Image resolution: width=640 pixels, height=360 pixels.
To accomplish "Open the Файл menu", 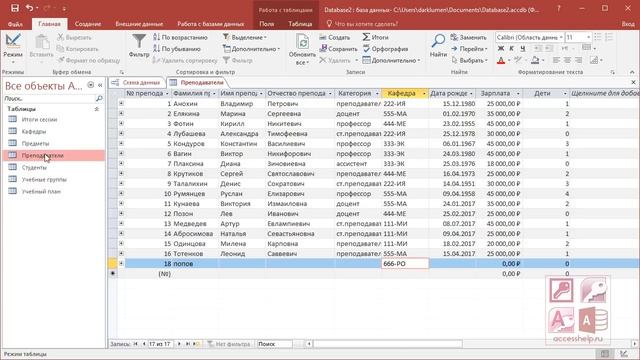I will pyautogui.click(x=15, y=24).
